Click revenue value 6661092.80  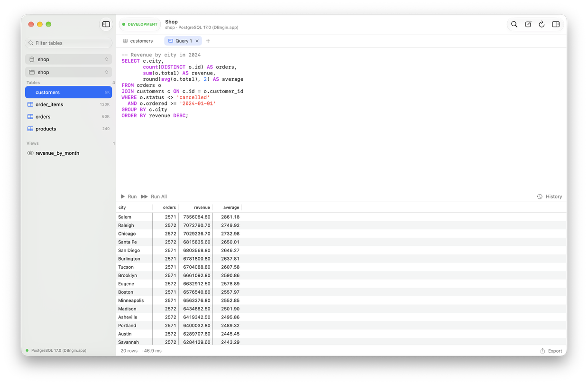coord(196,275)
